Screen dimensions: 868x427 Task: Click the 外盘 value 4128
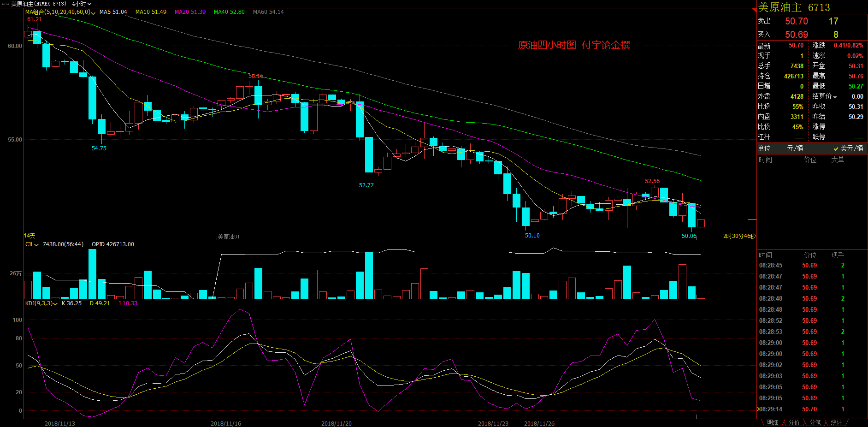[797, 96]
